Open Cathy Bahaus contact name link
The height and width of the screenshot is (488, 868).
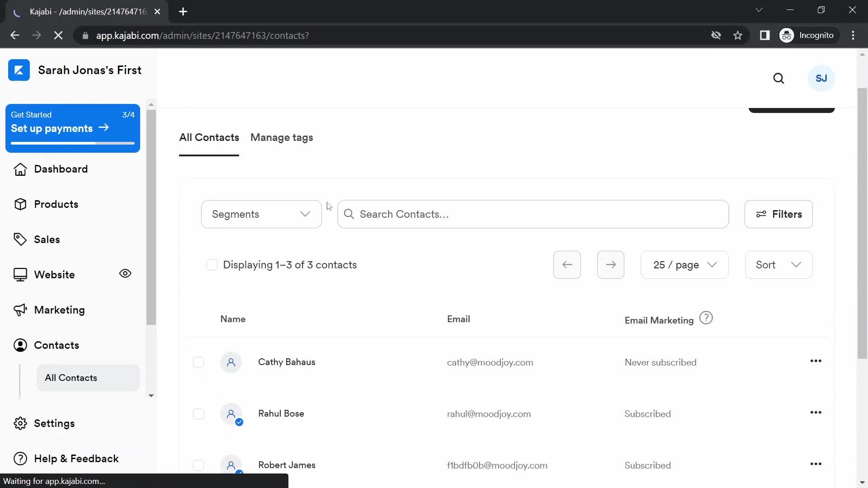(x=287, y=362)
